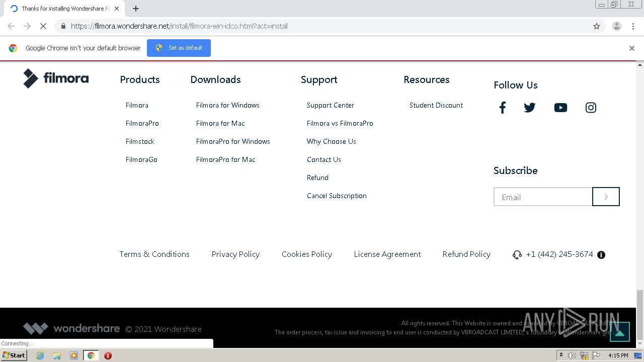Viewport: 644px width, 362px height.
Task: Click the Resources column heading
Action: (x=427, y=79)
